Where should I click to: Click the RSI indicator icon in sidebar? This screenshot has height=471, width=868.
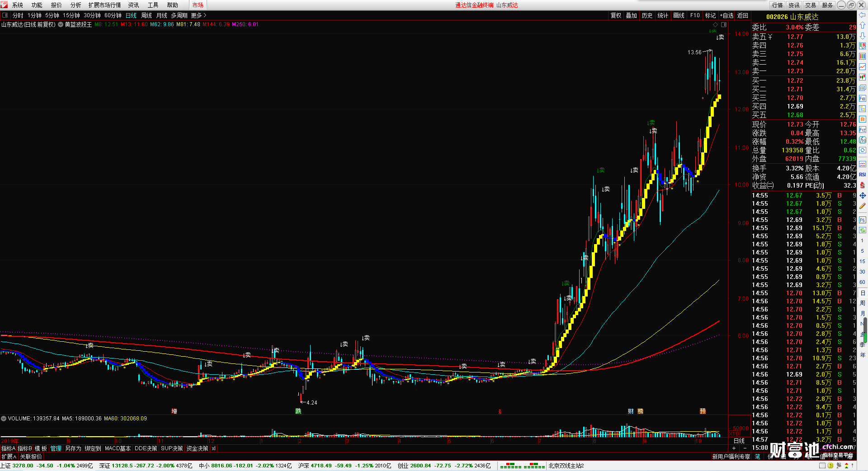coord(863,174)
